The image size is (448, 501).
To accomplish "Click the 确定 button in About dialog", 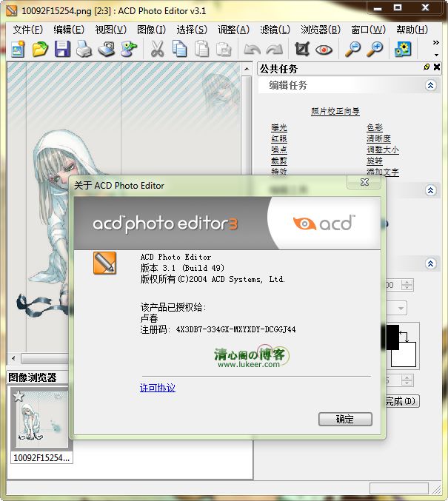I will click(x=345, y=419).
